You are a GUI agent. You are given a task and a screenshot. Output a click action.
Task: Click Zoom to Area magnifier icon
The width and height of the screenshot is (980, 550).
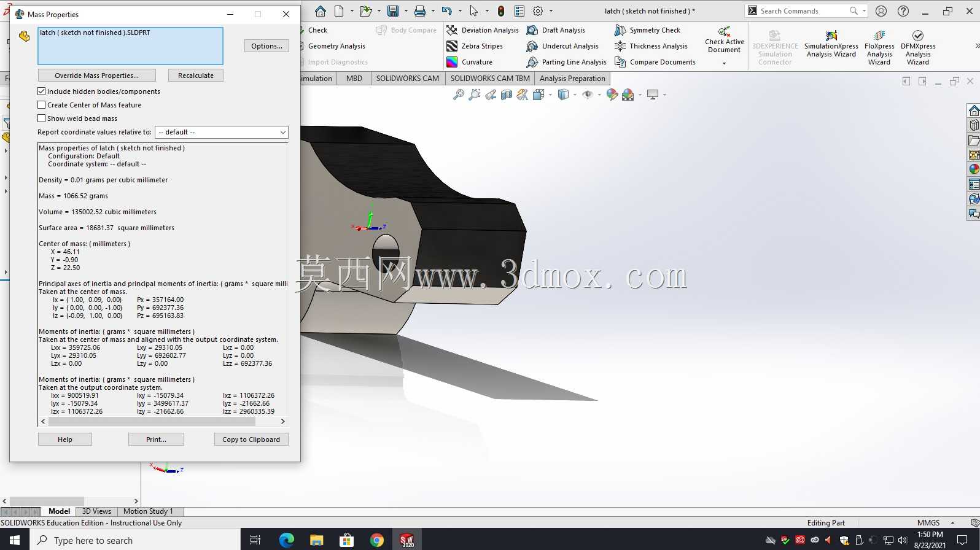(x=475, y=95)
